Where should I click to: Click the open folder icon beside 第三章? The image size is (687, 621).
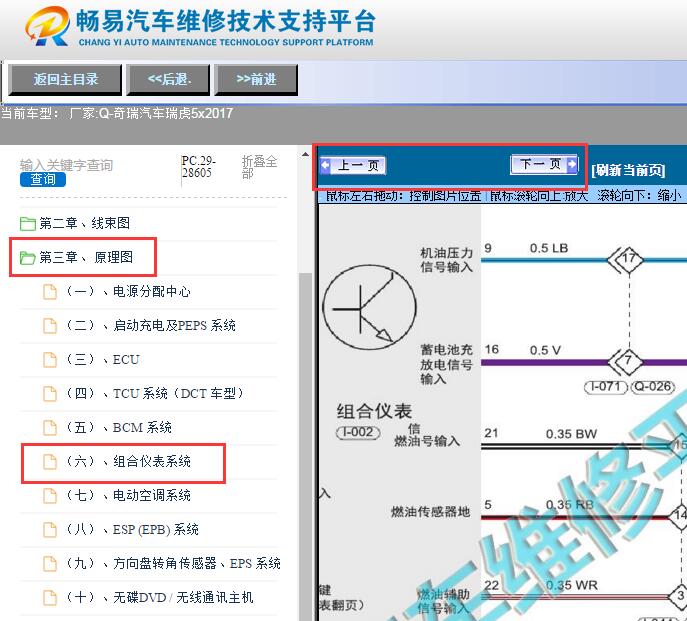click(28, 258)
